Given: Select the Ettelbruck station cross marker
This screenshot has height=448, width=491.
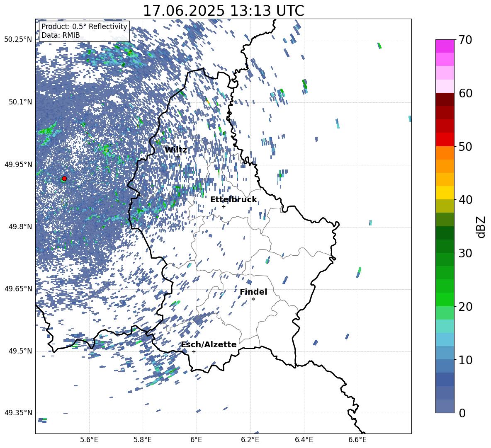Looking at the screenshot, I should click(x=224, y=206).
